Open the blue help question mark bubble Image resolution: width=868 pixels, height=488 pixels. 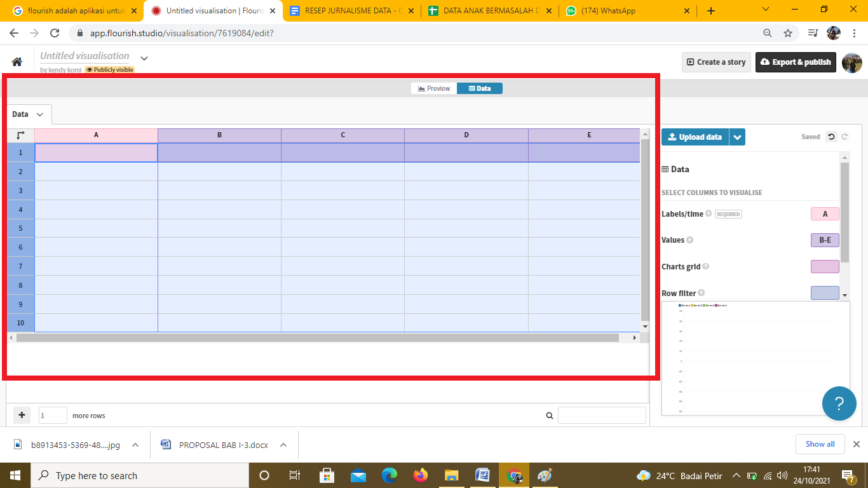838,403
